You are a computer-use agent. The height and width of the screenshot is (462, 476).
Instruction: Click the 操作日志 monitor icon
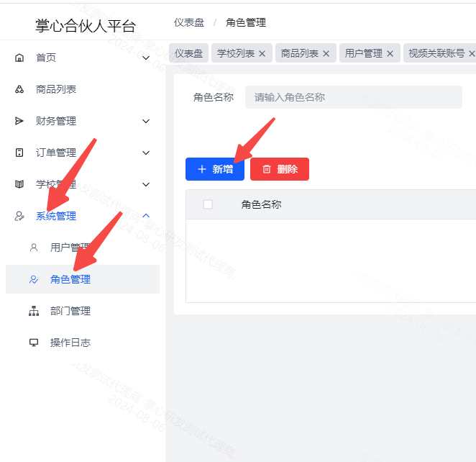pos(34,343)
